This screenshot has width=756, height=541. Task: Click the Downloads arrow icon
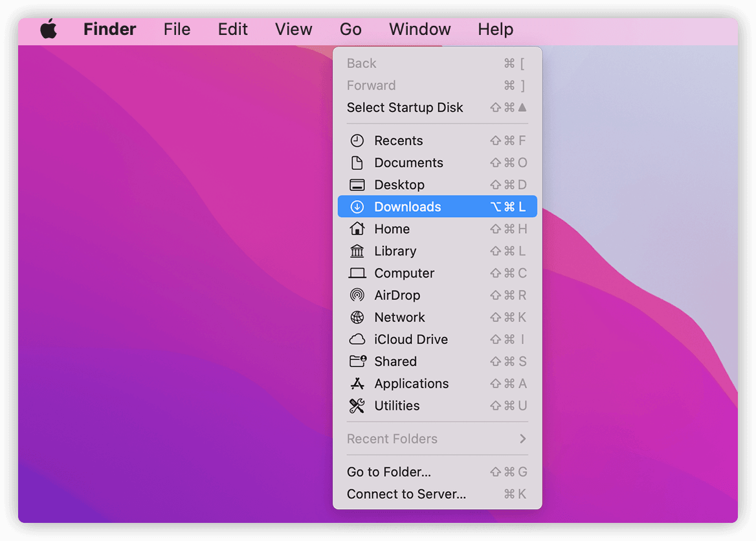(x=357, y=207)
